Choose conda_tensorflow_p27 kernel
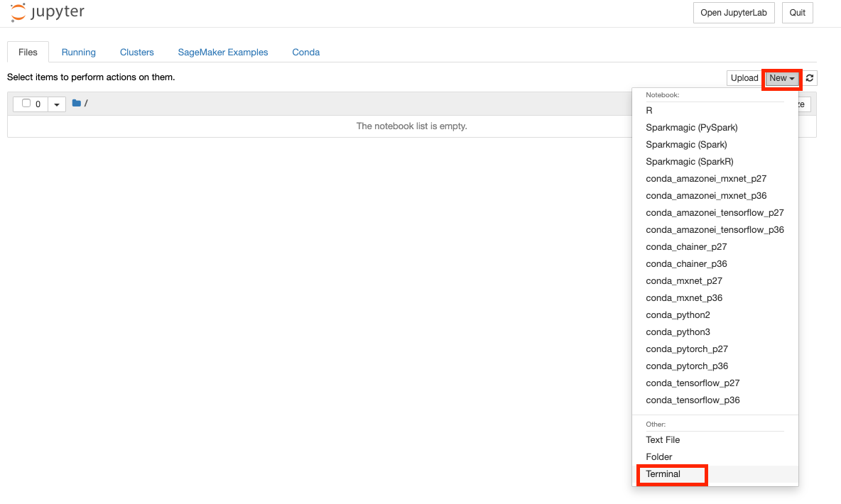Viewport: 841px width, 504px height. tap(715, 383)
